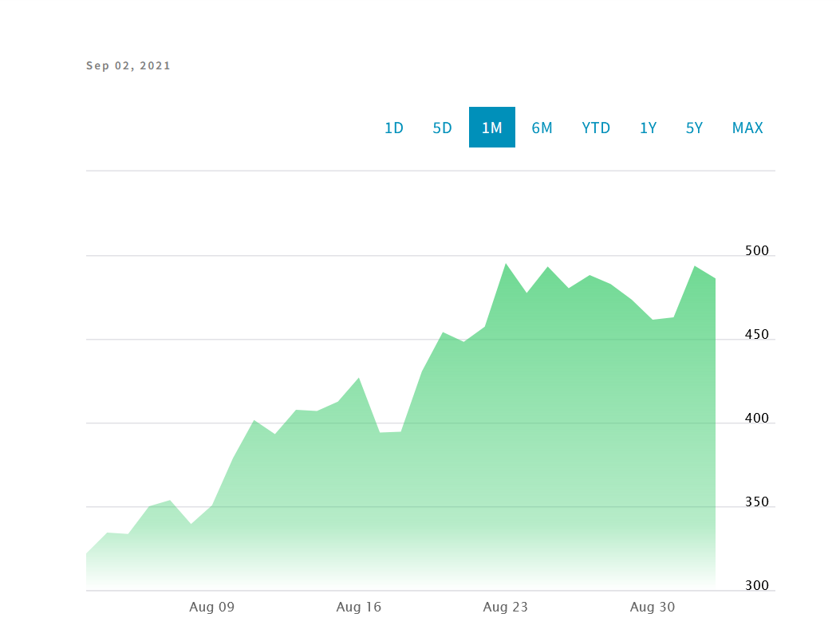
Task: Click the 350 y-axis label
Action: tap(756, 501)
